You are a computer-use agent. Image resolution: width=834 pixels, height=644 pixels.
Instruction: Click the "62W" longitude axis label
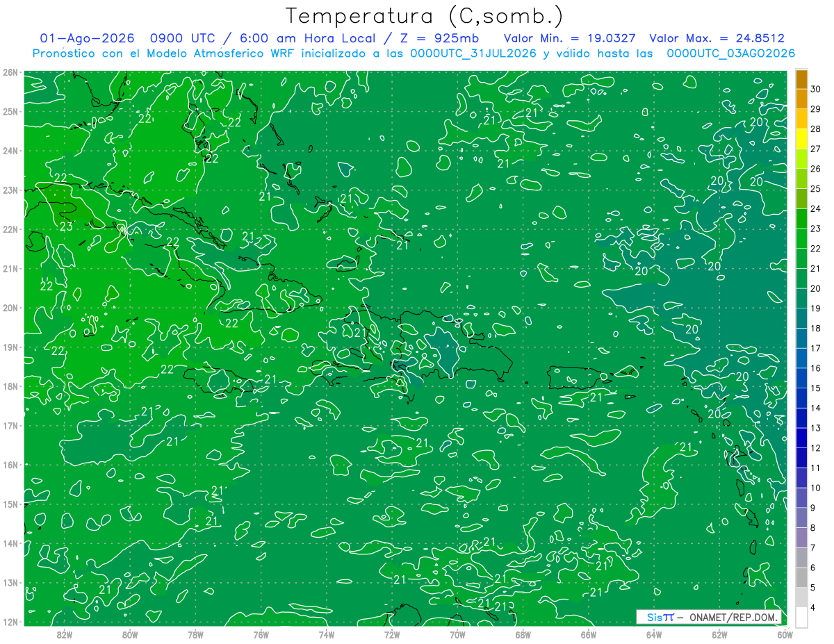coord(719,634)
